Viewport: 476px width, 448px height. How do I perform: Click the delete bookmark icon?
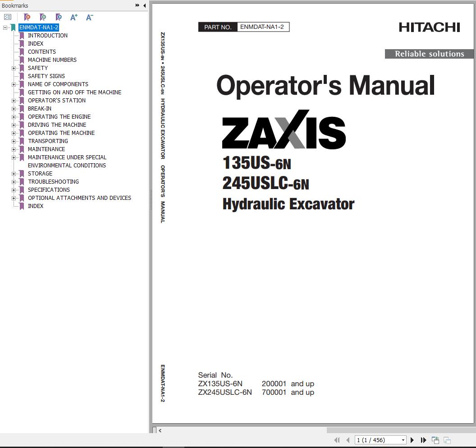27,17
